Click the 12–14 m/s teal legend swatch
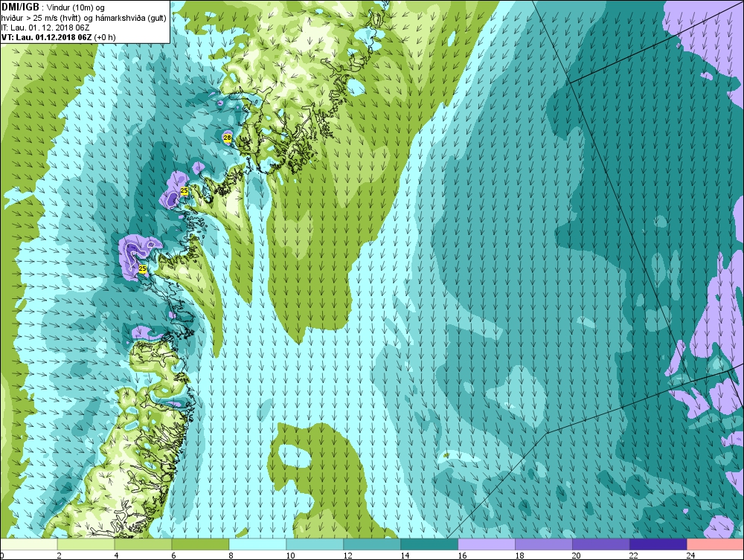 point(372,544)
